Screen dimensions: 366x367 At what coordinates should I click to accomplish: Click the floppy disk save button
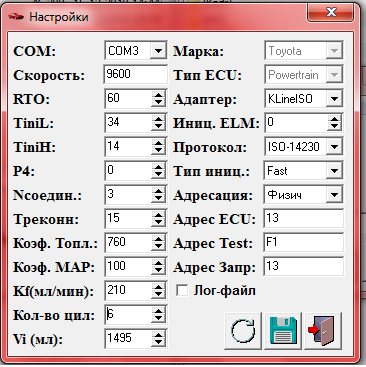click(283, 331)
